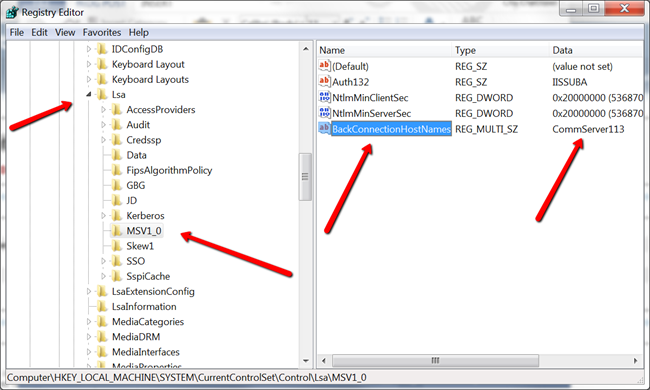Expand the AccessProviders subkey
The width and height of the screenshot is (650, 390).
click(104, 109)
